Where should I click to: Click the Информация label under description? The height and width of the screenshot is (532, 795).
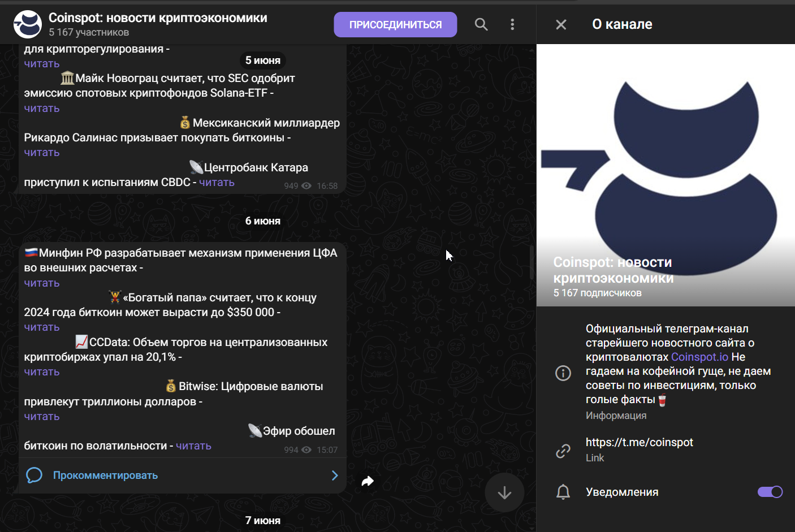coord(616,416)
